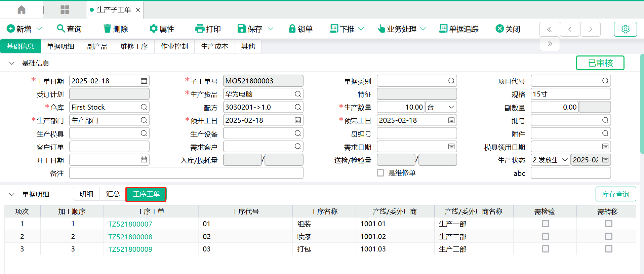Open the settings gear button

click(625, 29)
